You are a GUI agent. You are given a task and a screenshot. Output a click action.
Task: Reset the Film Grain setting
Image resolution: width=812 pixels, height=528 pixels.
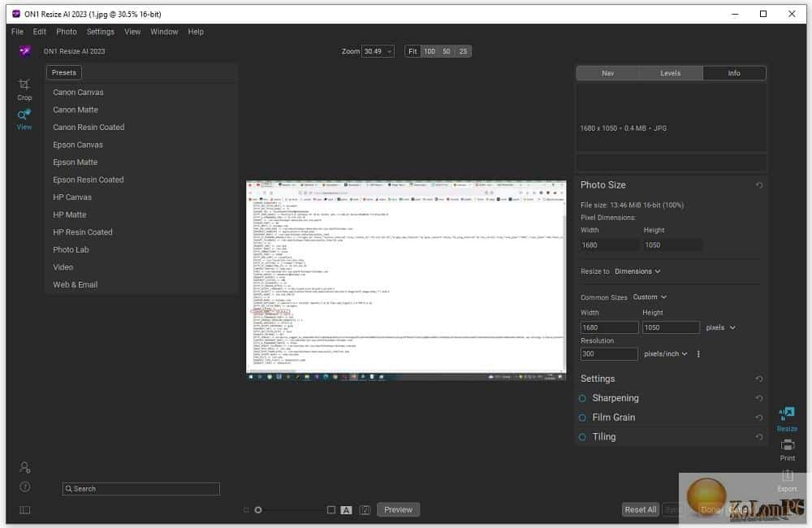[758, 417]
